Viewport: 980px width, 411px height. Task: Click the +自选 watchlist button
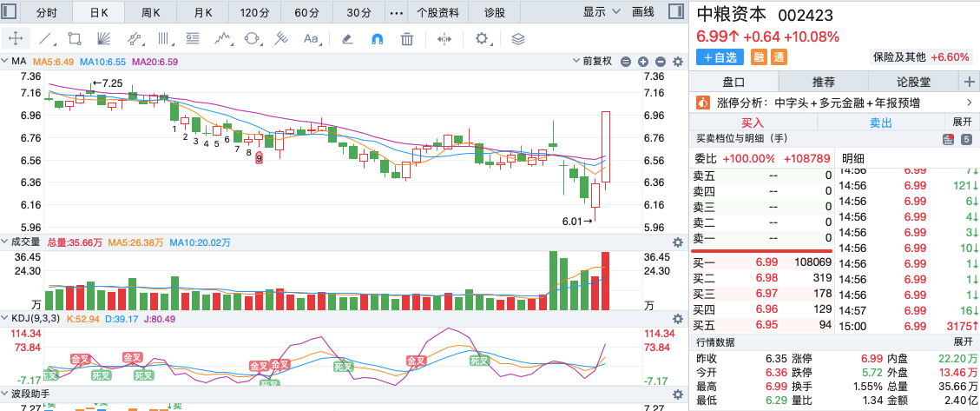click(720, 57)
